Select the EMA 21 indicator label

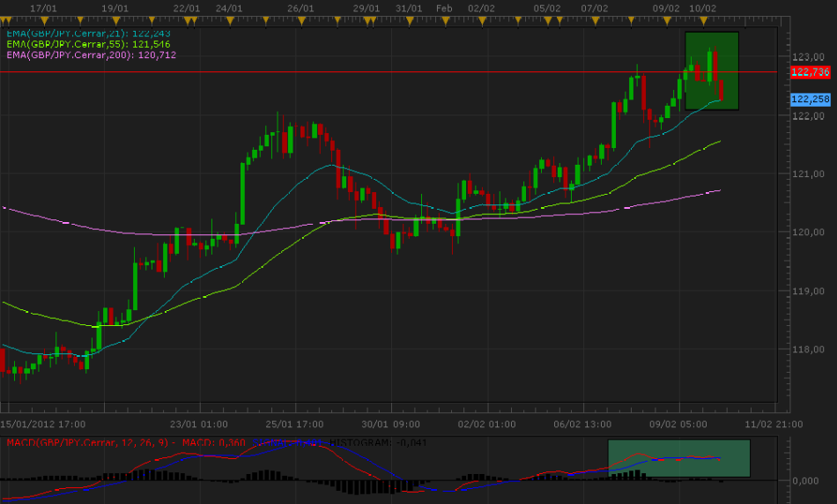pyautogui.click(x=88, y=33)
